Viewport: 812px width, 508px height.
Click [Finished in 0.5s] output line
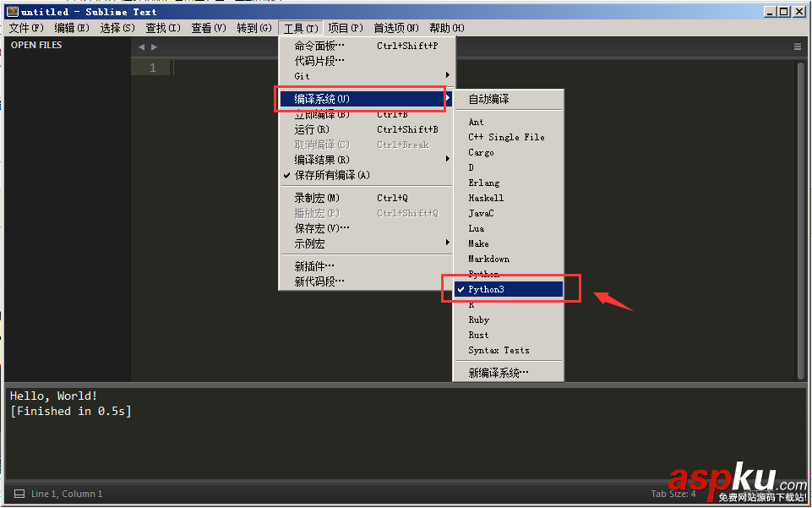pos(71,411)
